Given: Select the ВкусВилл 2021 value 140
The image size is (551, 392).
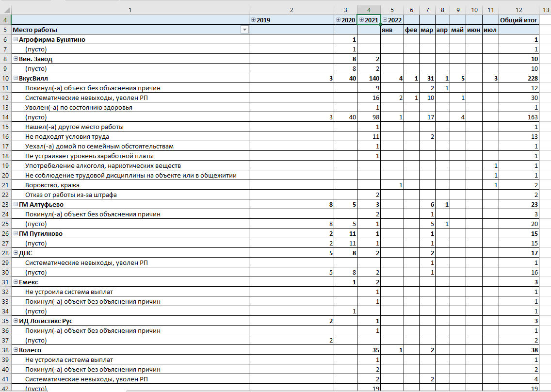Looking at the screenshot, I should point(369,79).
